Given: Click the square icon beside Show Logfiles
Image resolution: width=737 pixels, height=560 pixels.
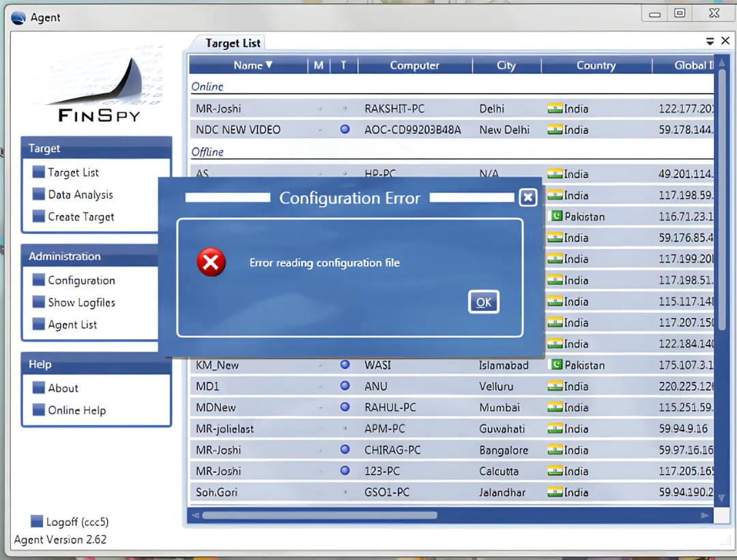Looking at the screenshot, I should pos(38,301).
